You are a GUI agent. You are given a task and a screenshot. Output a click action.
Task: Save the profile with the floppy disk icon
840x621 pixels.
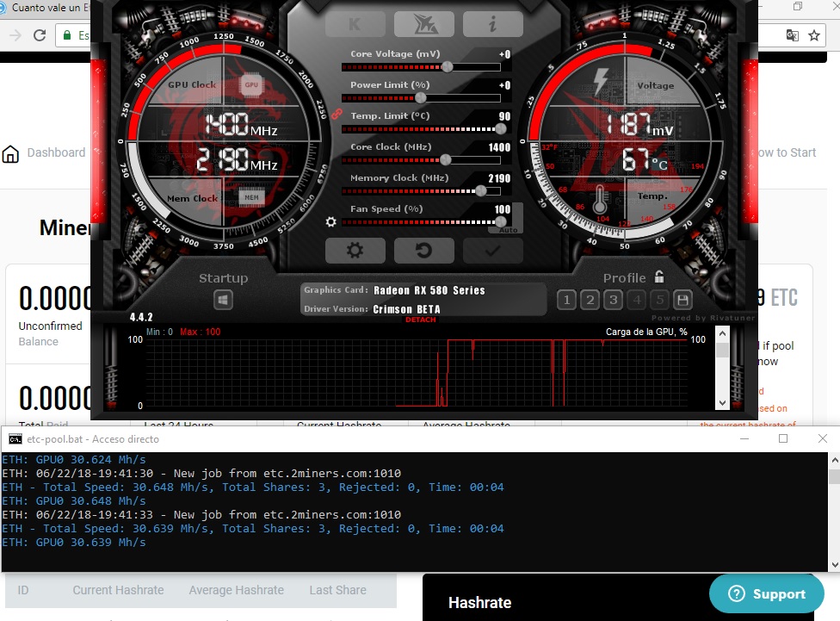tap(683, 300)
